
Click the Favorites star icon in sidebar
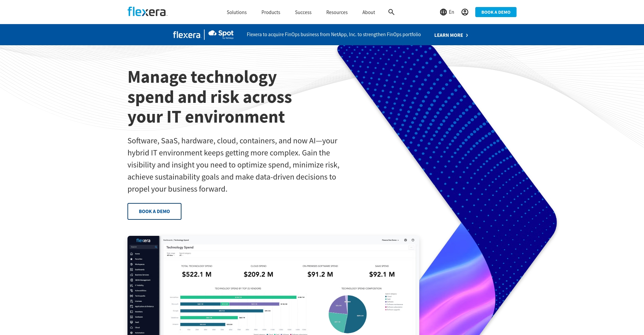tap(131, 259)
